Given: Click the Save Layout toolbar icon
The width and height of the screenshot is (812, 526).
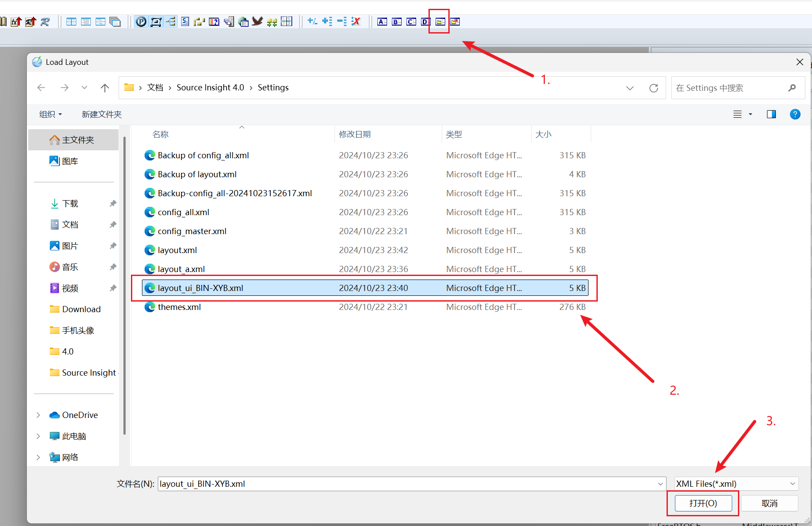Looking at the screenshot, I should pyautogui.click(x=455, y=22).
